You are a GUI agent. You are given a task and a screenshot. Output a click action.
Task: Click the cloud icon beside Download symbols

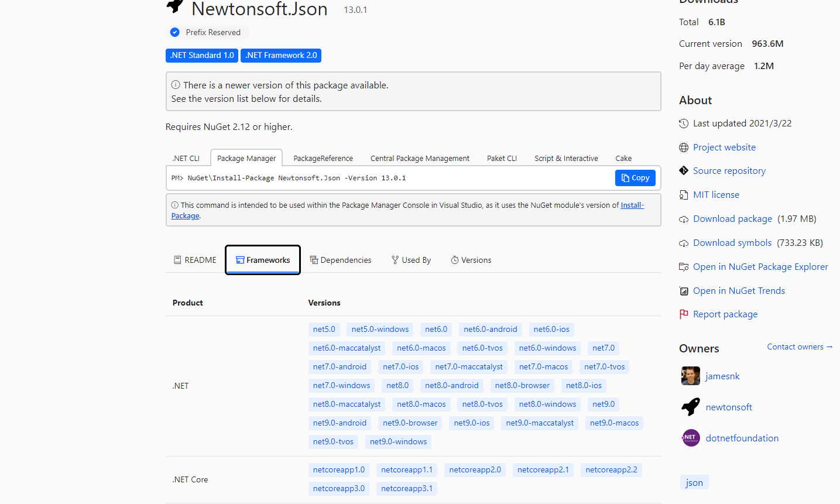click(x=684, y=243)
